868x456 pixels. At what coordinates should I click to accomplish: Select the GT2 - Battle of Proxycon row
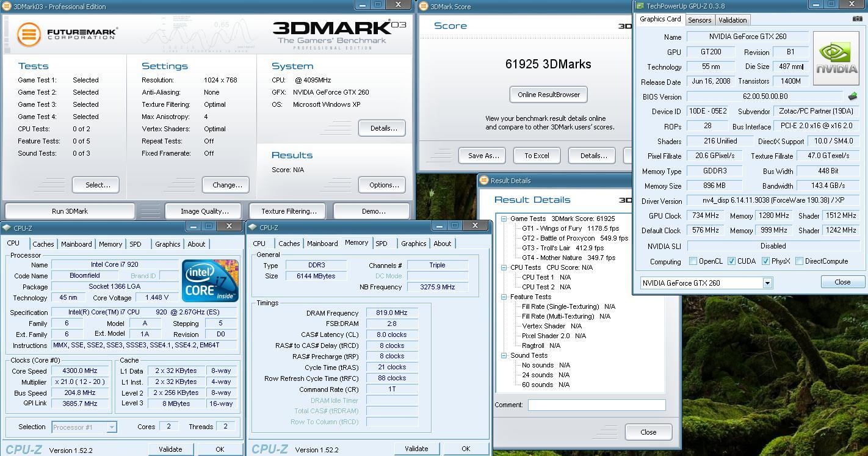(x=575, y=238)
